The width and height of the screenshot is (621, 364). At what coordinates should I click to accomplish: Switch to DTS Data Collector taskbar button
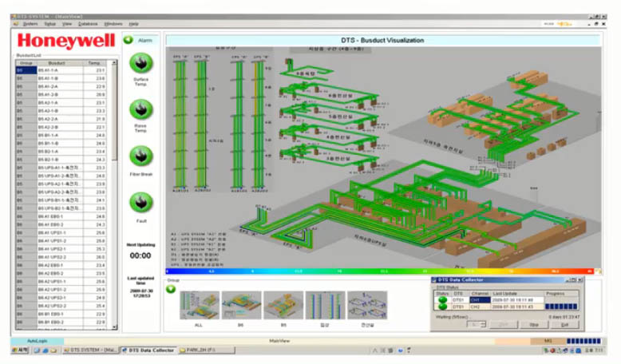tap(148, 350)
